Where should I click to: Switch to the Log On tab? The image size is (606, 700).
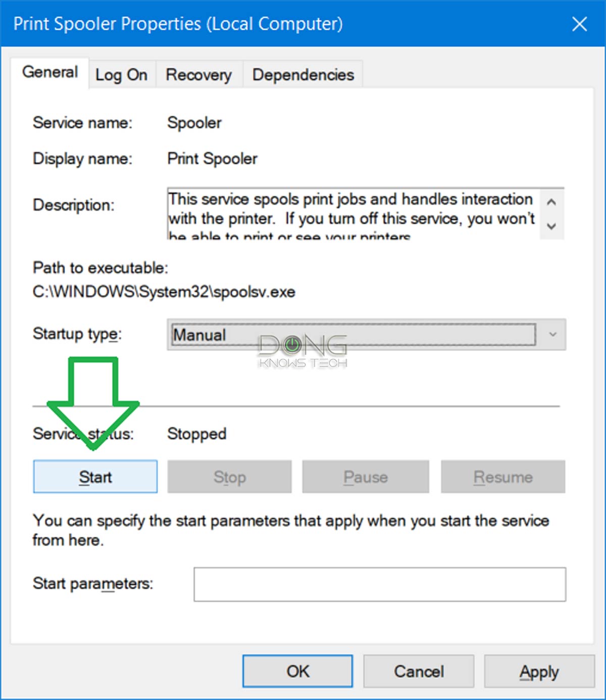click(121, 74)
